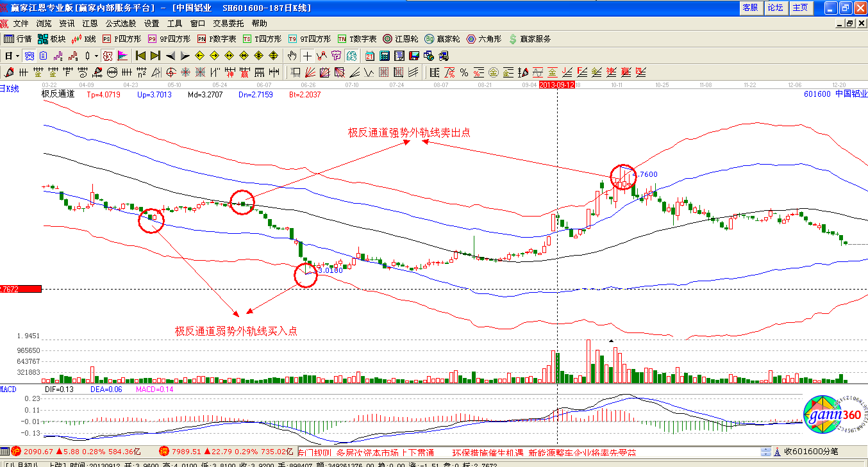This screenshot has width=868, height=467.
Task: Click the 客服 button at top right
Action: click(750, 8)
